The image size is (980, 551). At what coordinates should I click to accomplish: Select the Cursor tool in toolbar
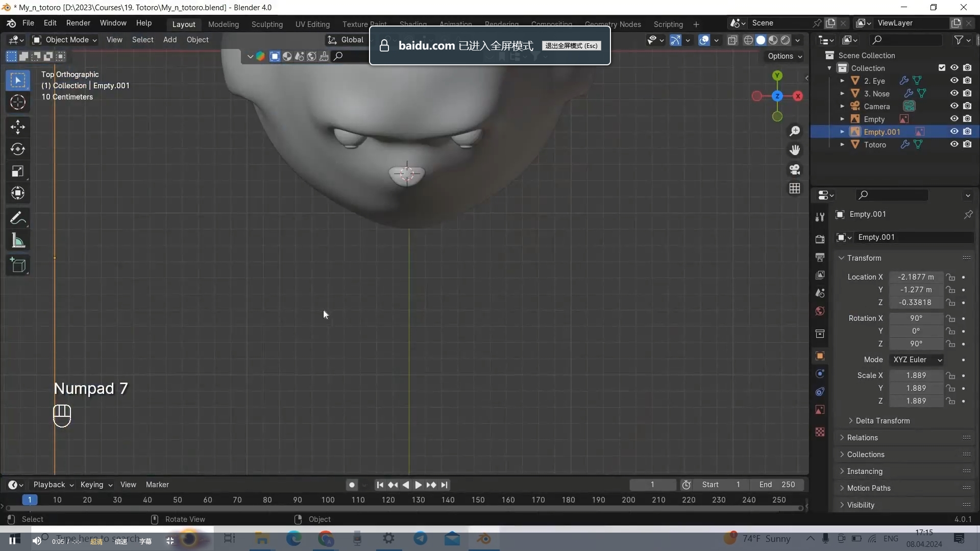click(18, 103)
